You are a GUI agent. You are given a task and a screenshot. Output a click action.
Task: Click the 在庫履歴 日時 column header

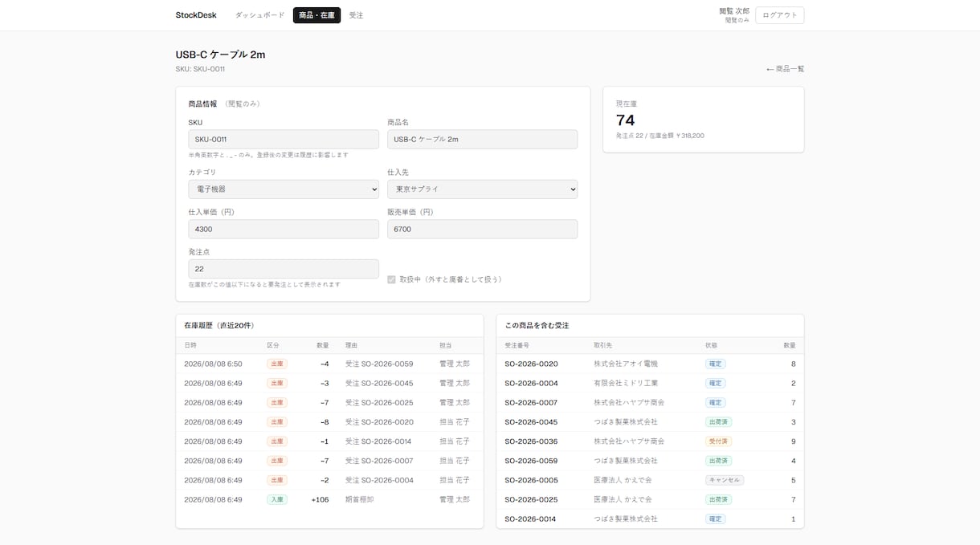[x=190, y=345]
